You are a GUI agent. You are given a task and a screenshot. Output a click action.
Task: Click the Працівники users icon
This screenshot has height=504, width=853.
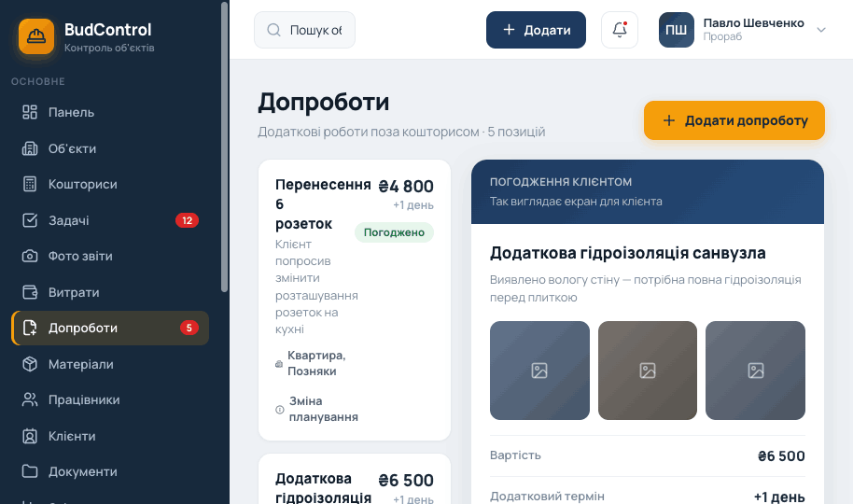[30, 399]
